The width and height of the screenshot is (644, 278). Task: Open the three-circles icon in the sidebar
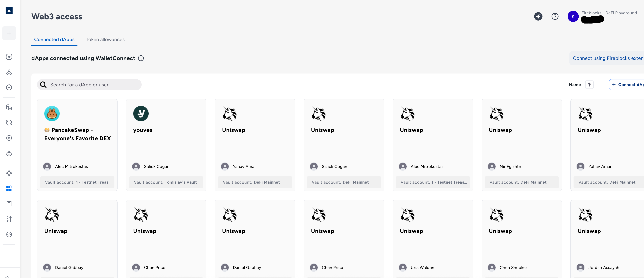(x=9, y=72)
